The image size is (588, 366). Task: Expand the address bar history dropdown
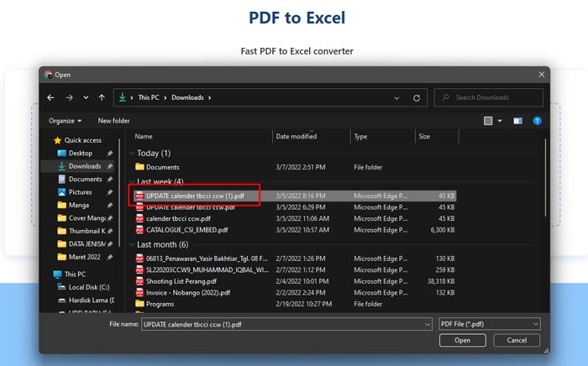tap(396, 97)
